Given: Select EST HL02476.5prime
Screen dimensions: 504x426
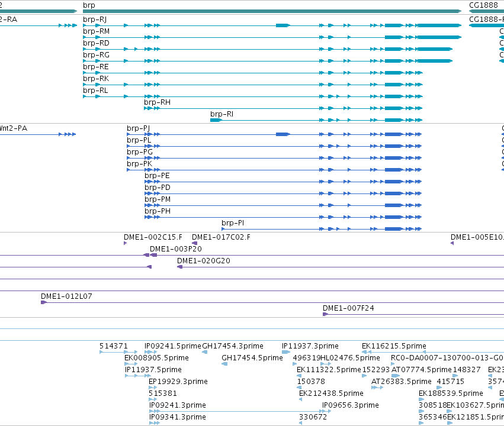Looking at the screenshot, I should [x=351, y=358].
